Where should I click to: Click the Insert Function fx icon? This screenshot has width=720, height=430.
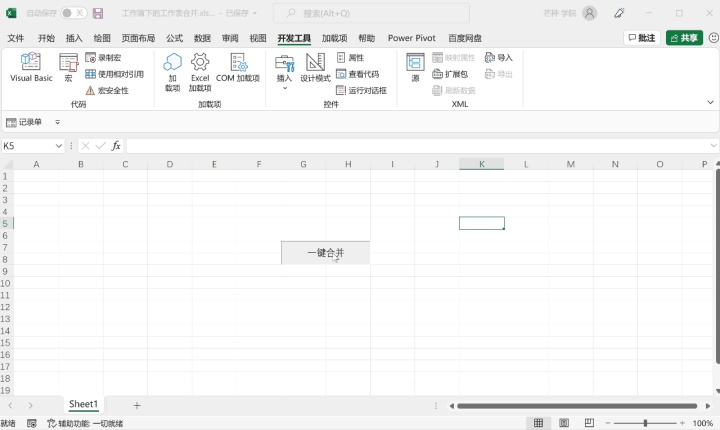click(116, 146)
